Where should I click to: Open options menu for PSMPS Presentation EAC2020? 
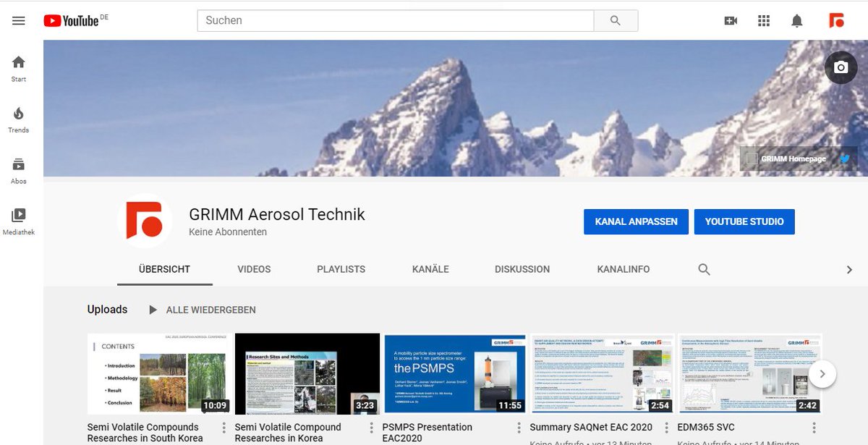tap(519, 427)
